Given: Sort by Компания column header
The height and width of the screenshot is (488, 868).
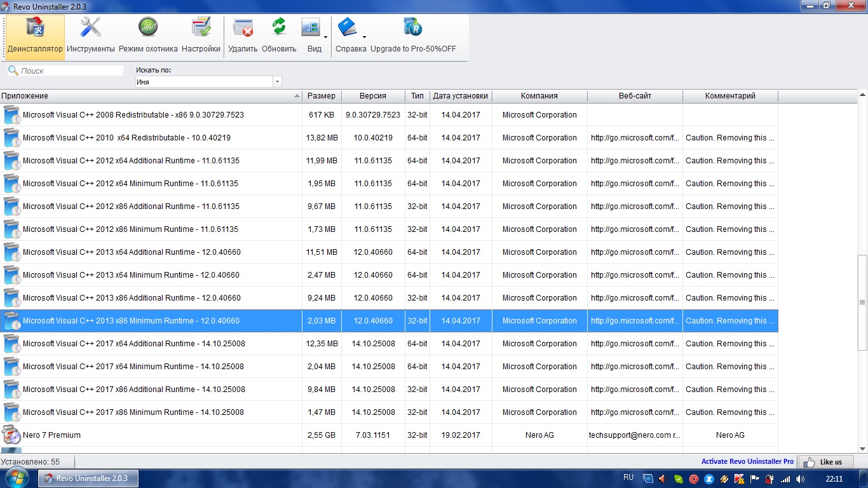Looking at the screenshot, I should [x=539, y=96].
